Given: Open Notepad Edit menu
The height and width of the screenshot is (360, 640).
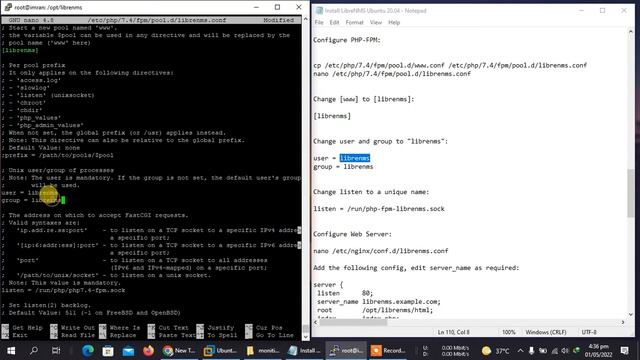Looking at the screenshot, I should click(334, 22).
